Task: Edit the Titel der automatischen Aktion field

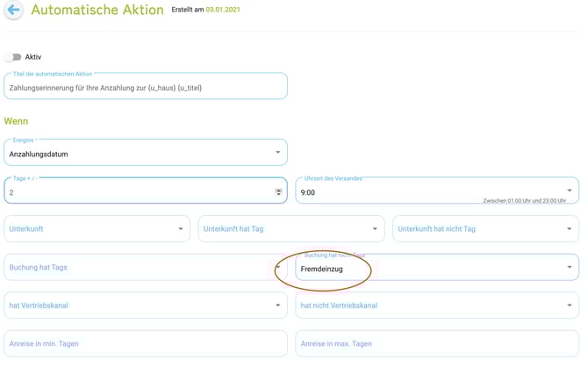Action: (x=146, y=86)
